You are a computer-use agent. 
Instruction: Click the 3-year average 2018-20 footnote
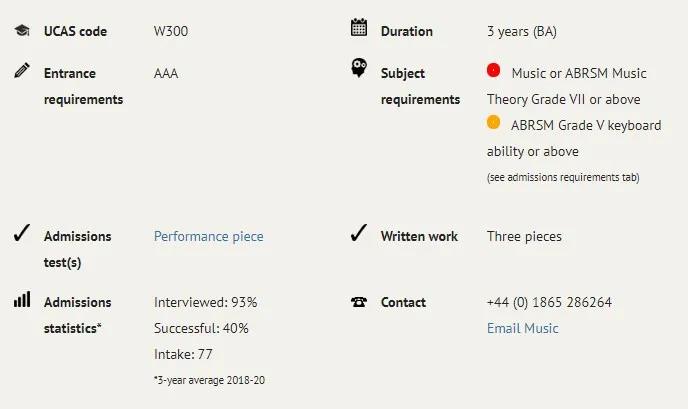[209, 380]
